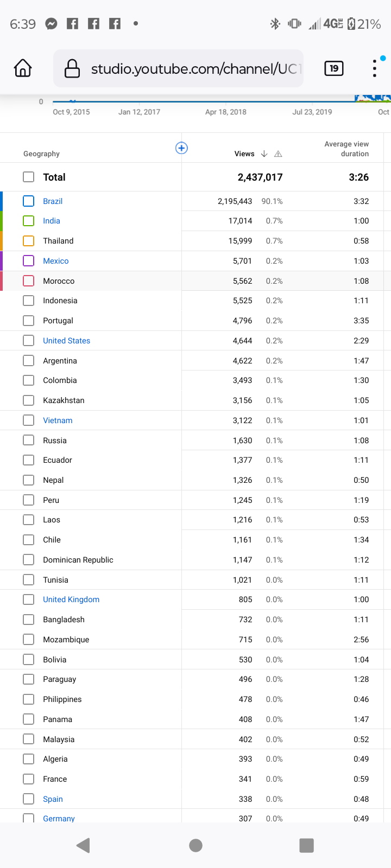Select the Portugal checkbox
Image resolution: width=391 pixels, height=868 pixels.
pyautogui.click(x=29, y=321)
